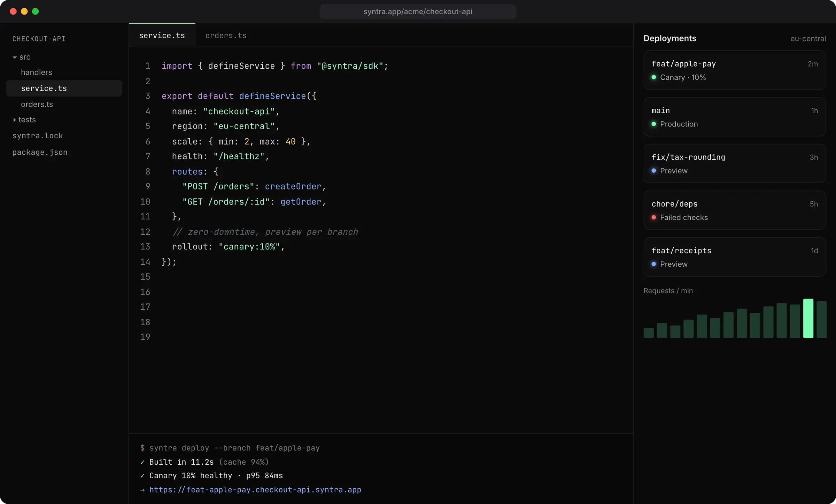This screenshot has width=836, height=504.
Task: Click the 1d timestamp on feat/receipts
Action: [x=814, y=251]
